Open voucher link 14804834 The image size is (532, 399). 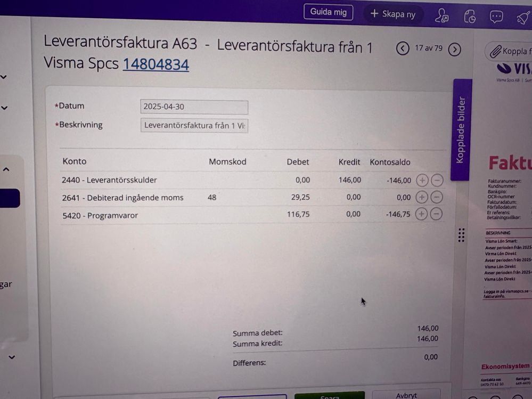coord(155,64)
